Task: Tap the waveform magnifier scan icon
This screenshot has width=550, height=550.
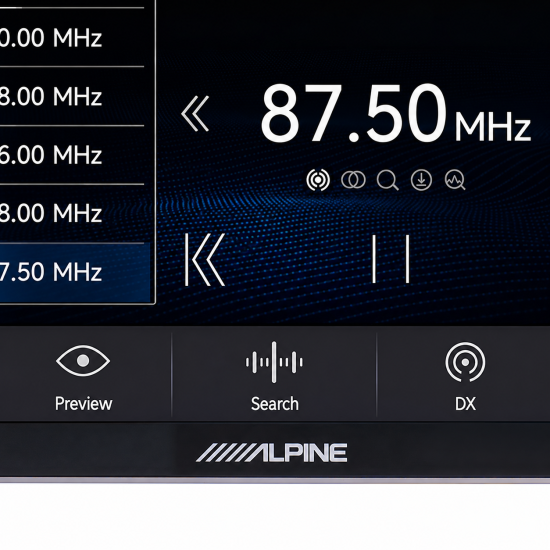Action: 455,180
